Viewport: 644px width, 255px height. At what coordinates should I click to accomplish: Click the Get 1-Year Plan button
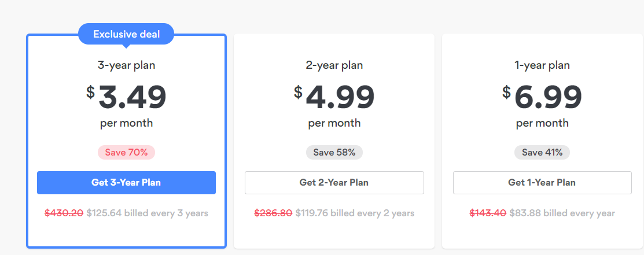pyautogui.click(x=542, y=183)
